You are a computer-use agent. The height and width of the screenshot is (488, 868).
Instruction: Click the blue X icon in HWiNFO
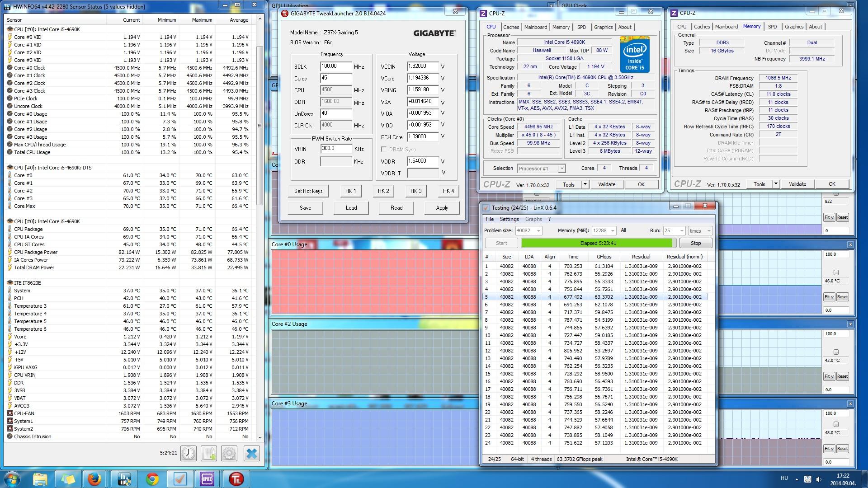pos(252,453)
